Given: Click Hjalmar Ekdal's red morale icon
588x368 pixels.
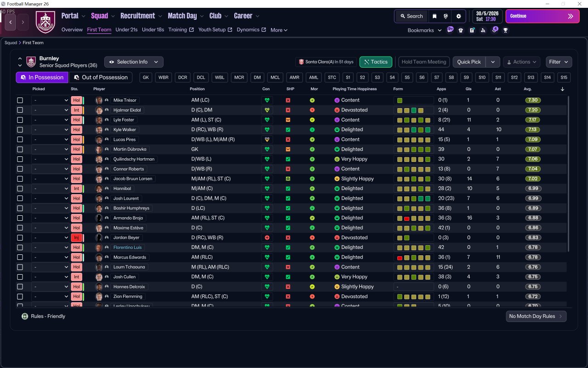Looking at the screenshot, I should 312,110.
